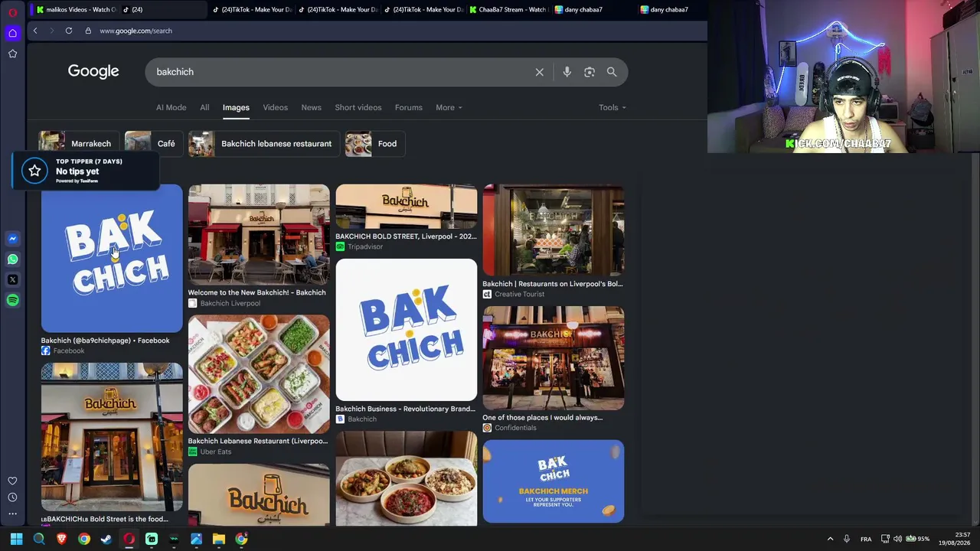Open Spotify in the Opera sidebar

pyautogui.click(x=13, y=301)
